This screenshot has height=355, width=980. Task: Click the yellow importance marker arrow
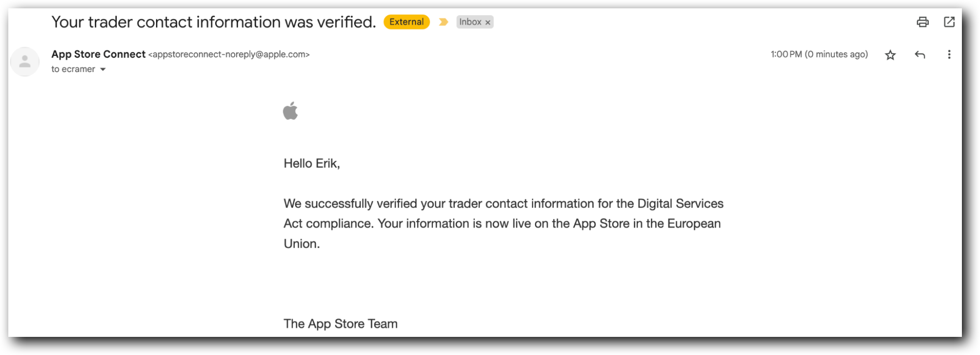pyautogui.click(x=443, y=22)
